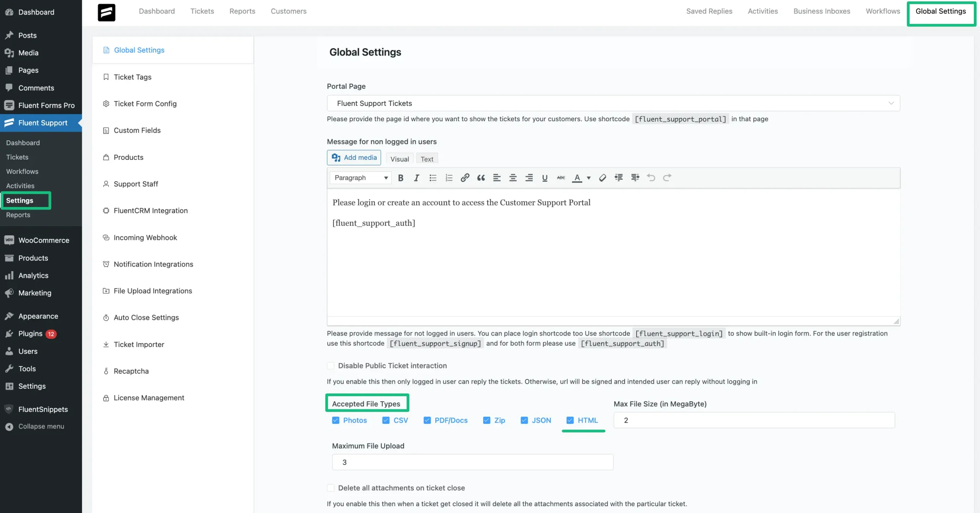Click the Fluent Support logo icon
This screenshot has height=513, width=980.
[x=106, y=13]
